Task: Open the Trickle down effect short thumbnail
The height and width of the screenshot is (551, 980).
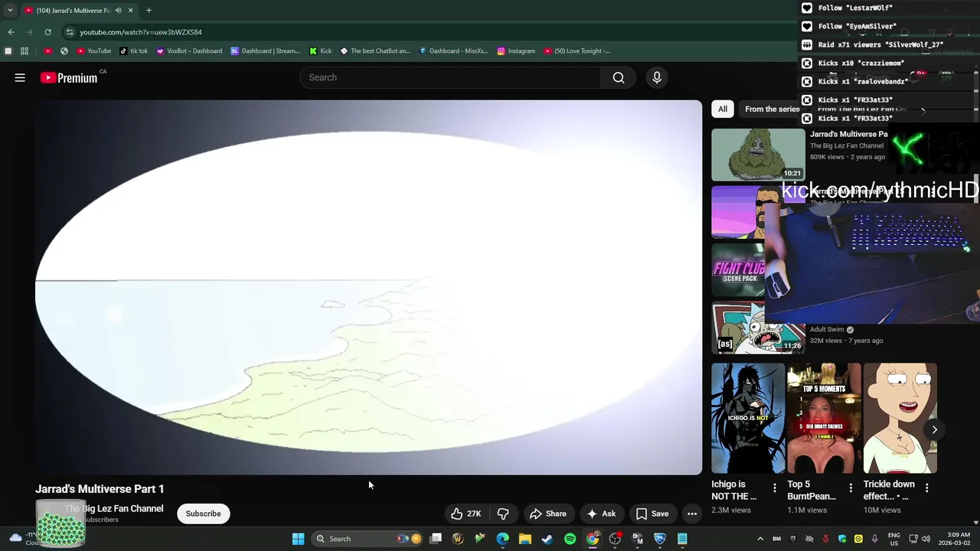Action: (900, 418)
